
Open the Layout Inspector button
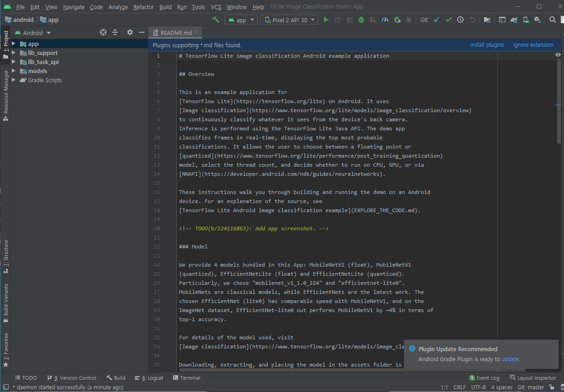[533, 378]
